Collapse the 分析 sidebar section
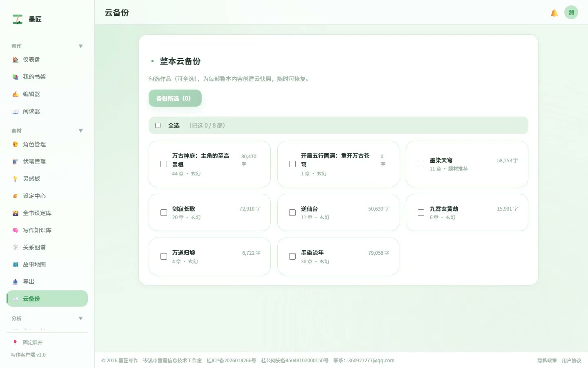This screenshot has height=368, width=588. (x=81, y=319)
